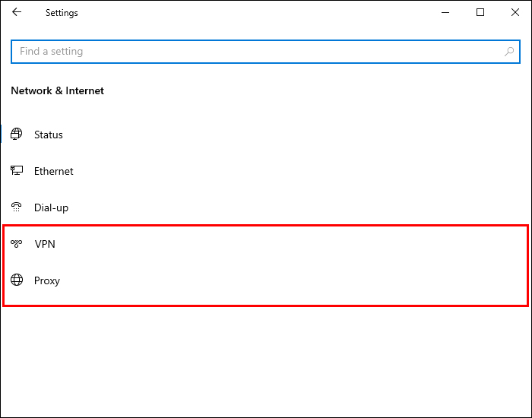Click the Dial-up connection icon
The image size is (532, 418).
pyautogui.click(x=17, y=207)
